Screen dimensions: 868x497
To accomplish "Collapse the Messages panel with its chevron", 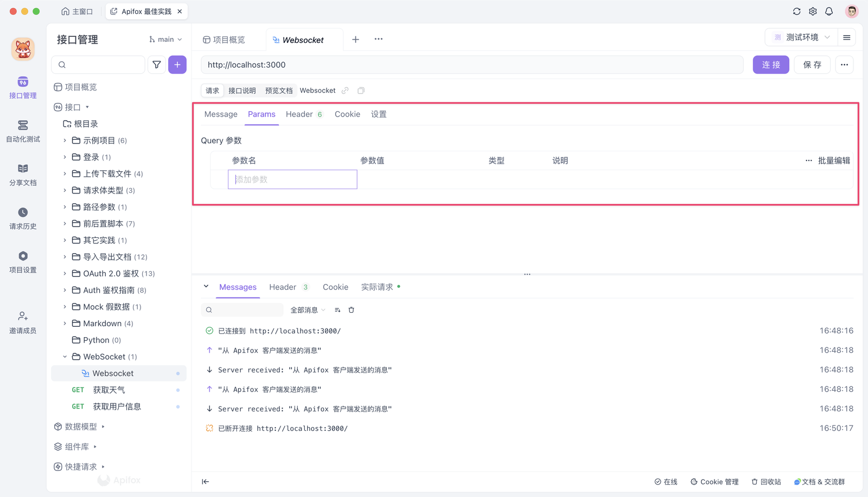I will pos(206,286).
